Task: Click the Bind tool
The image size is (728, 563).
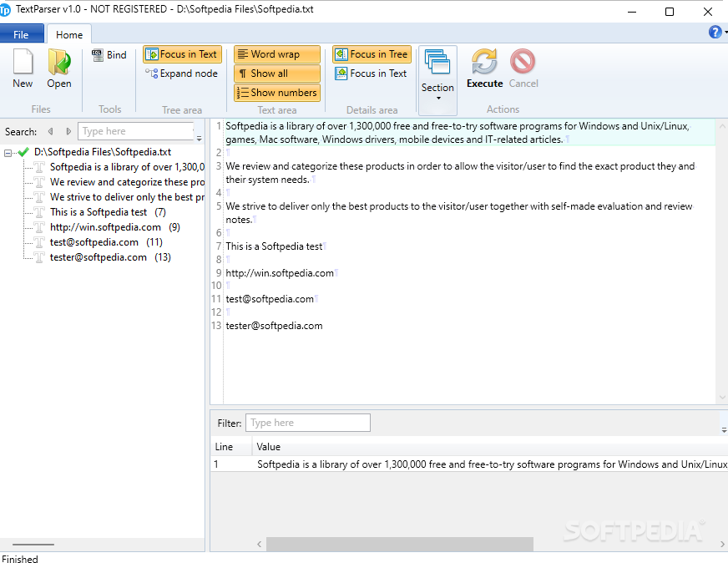Action: (x=109, y=55)
